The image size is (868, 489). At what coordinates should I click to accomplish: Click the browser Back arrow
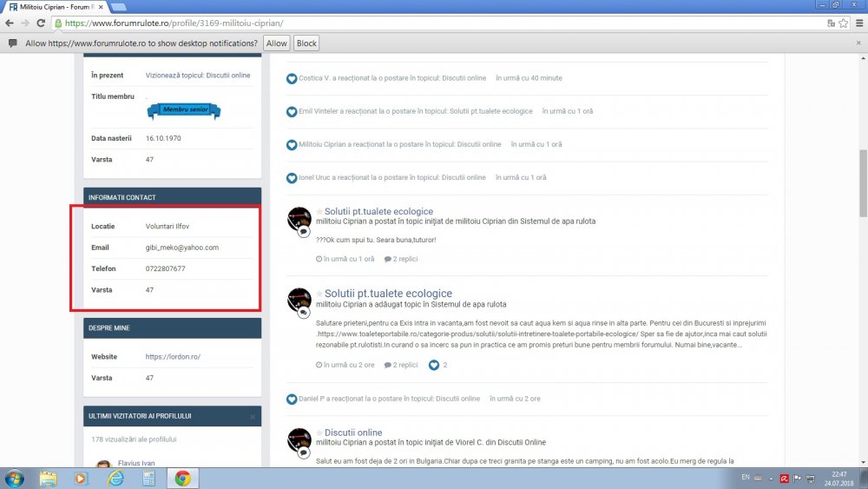pyautogui.click(x=10, y=23)
